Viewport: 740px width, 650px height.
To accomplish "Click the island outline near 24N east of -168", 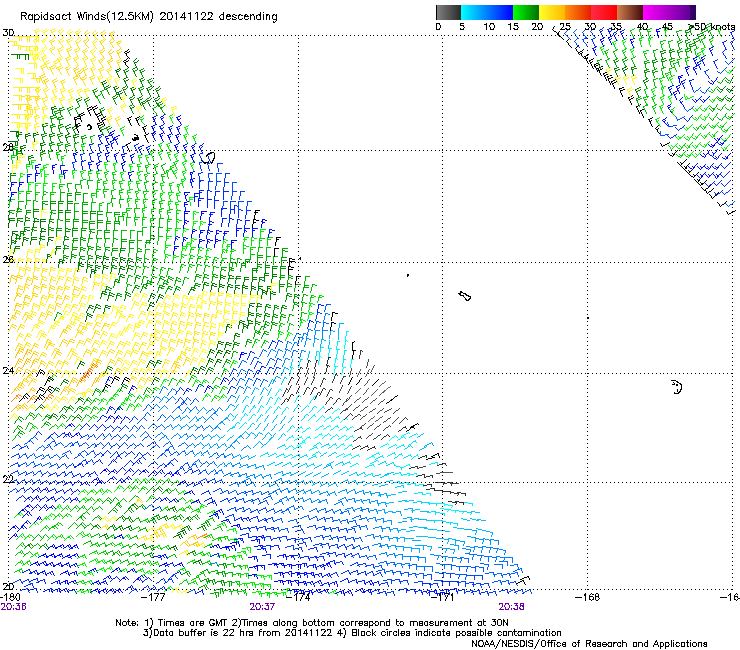I will coord(677,387).
